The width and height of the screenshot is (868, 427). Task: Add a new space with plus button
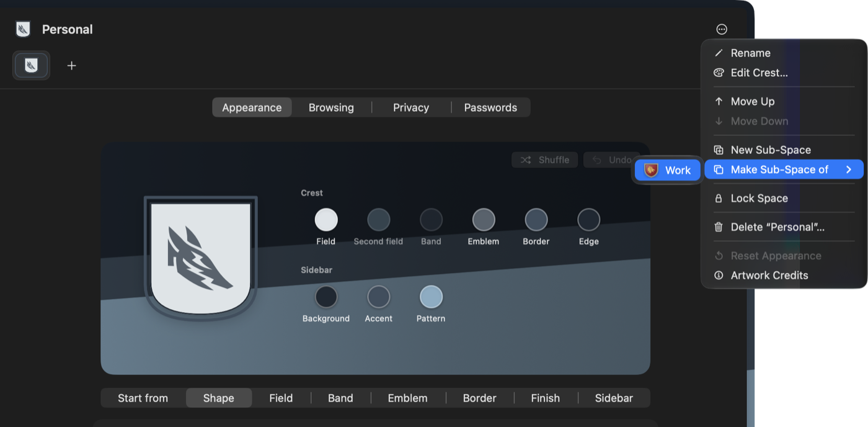click(x=72, y=65)
